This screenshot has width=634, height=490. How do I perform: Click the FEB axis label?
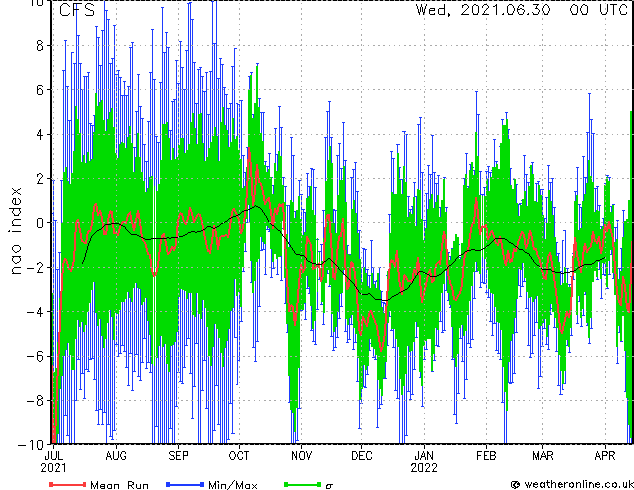tap(486, 456)
